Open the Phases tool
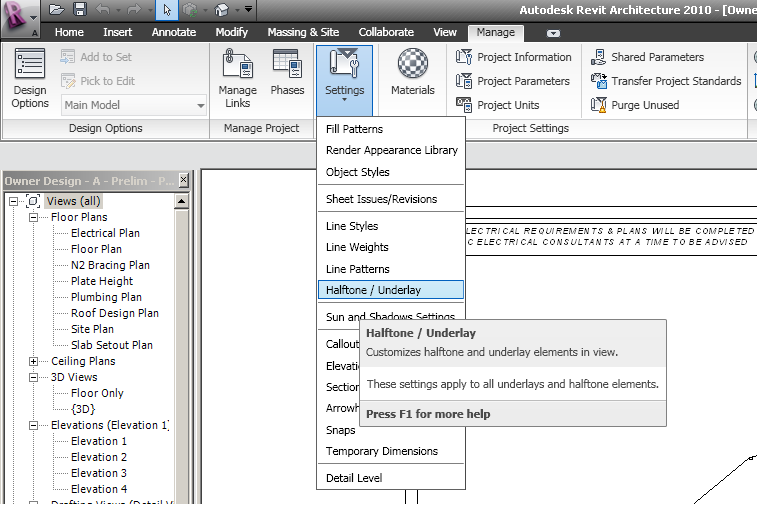757x505 pixels. [287, 72]
